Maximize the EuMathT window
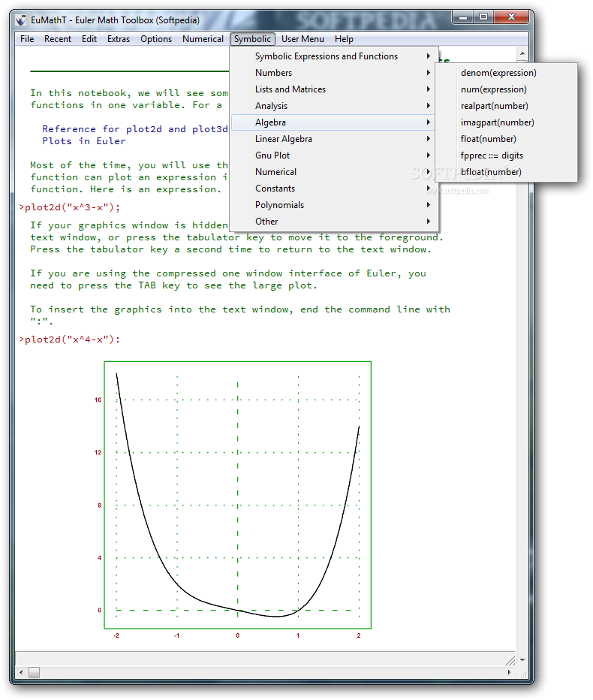593x700 pixels. [x=483, y=17]
